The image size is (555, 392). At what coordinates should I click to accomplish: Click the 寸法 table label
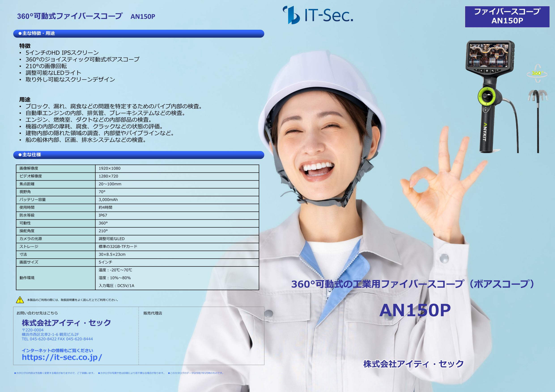(x=23, y=254)
